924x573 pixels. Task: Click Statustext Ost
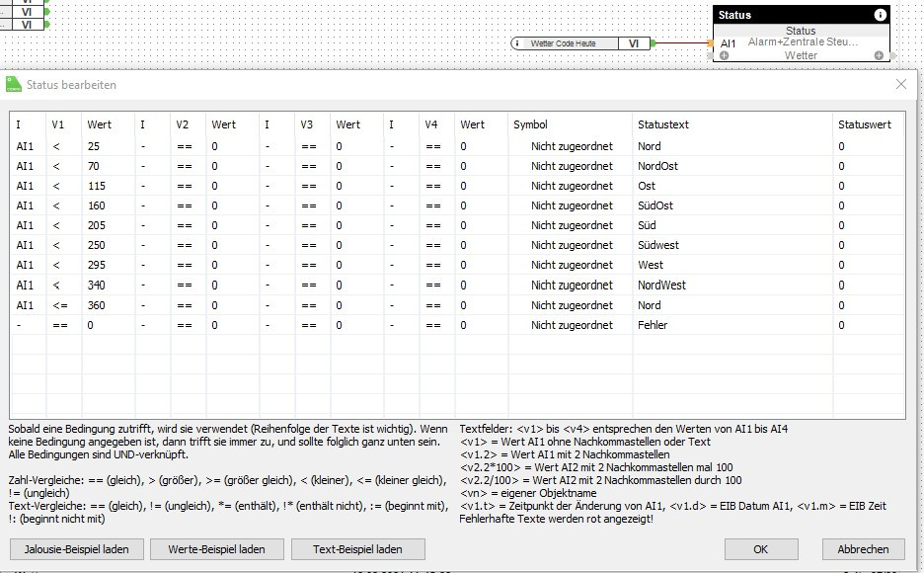pos(647,186)
